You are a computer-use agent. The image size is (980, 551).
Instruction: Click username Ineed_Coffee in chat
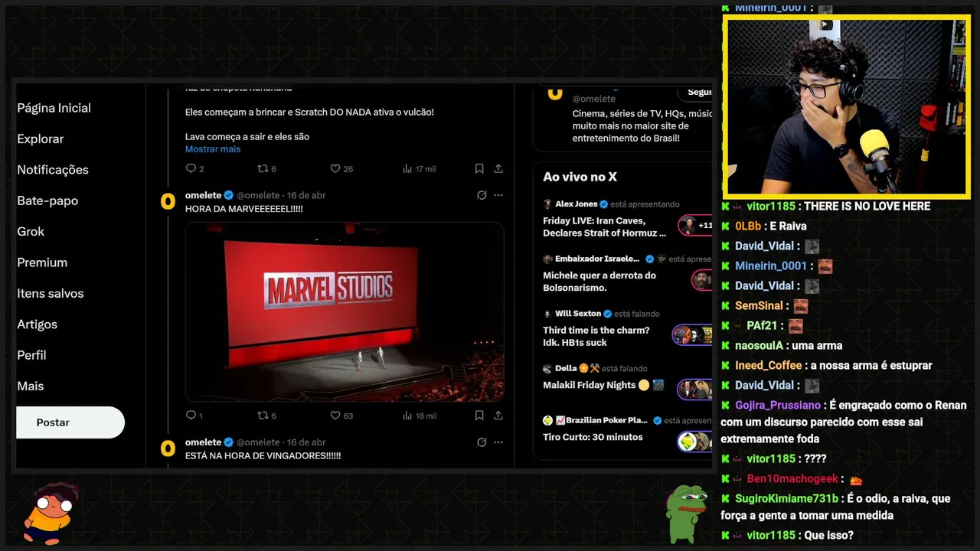(x=769, y=365)
